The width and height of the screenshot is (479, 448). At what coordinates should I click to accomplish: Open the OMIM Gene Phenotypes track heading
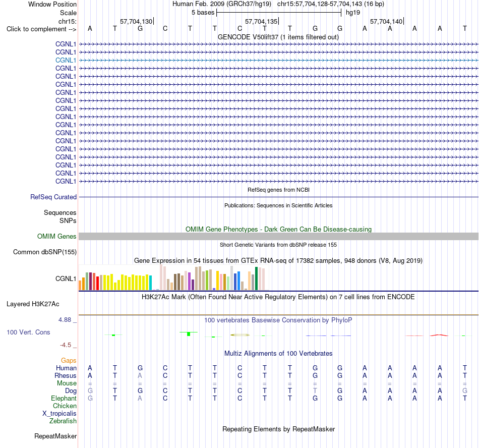(x=278, y=229)
